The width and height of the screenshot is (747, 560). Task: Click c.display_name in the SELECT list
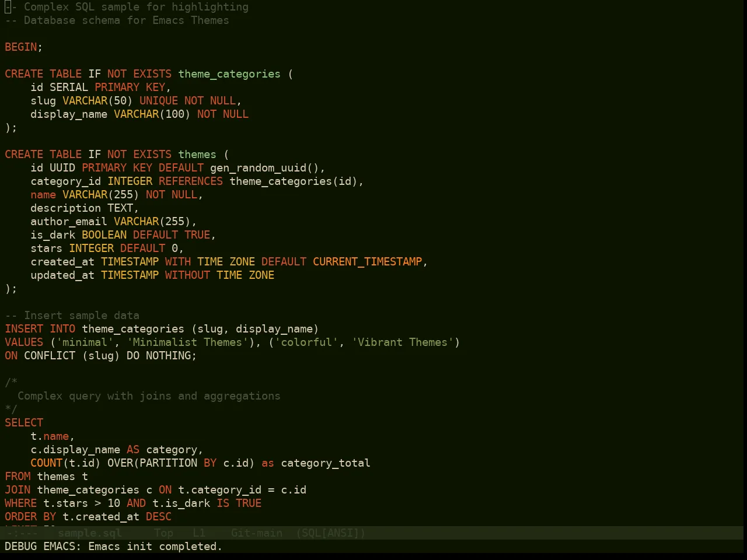click(75, 450)
